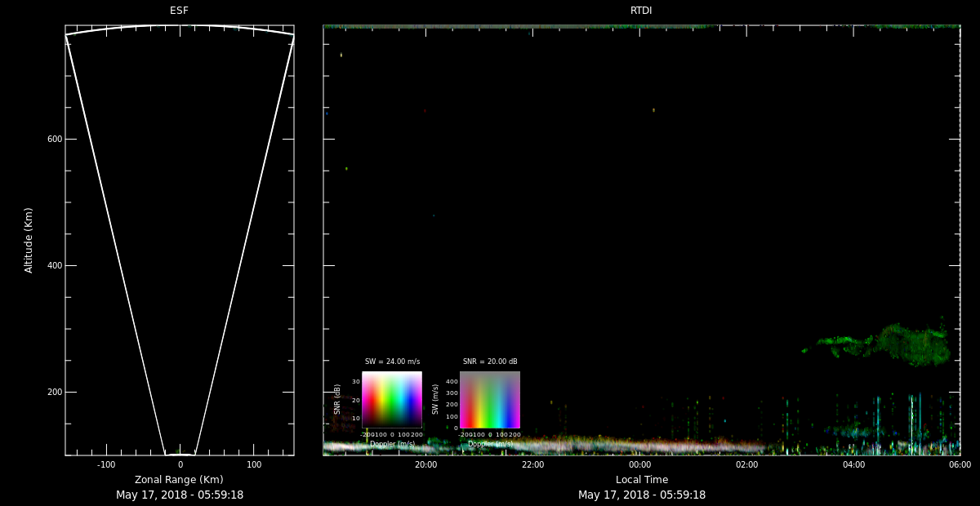Click the 00:00 local time tick label
980x506 pixels.
639,464
